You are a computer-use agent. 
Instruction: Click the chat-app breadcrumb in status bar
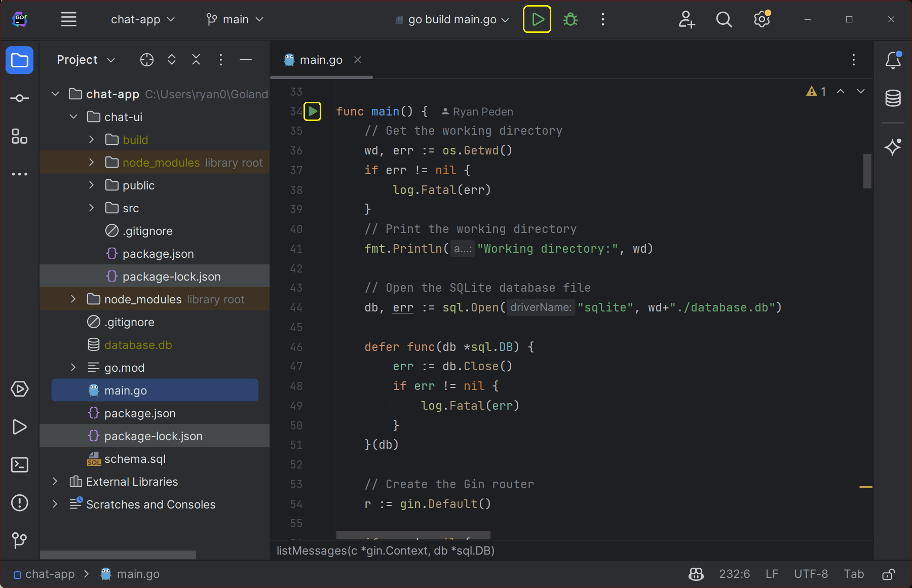click(50, 574)
